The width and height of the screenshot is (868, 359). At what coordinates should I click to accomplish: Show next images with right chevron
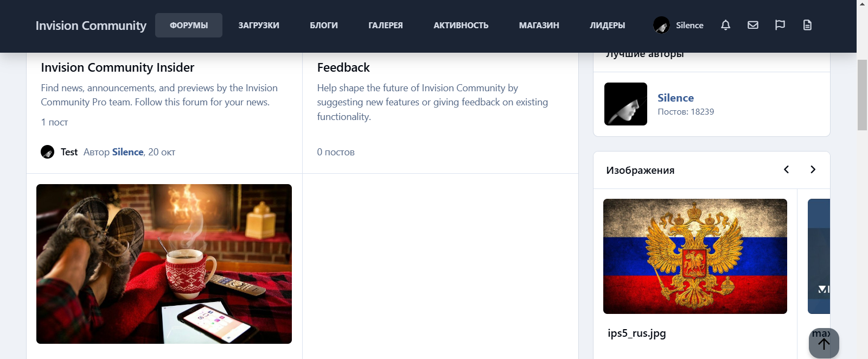point(813,169)
